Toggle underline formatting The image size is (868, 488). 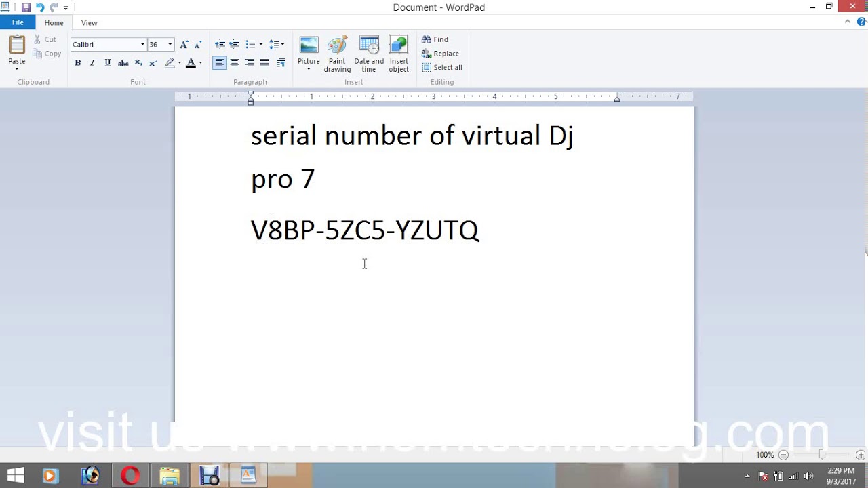pyautogui.click(x=107, y=63)
